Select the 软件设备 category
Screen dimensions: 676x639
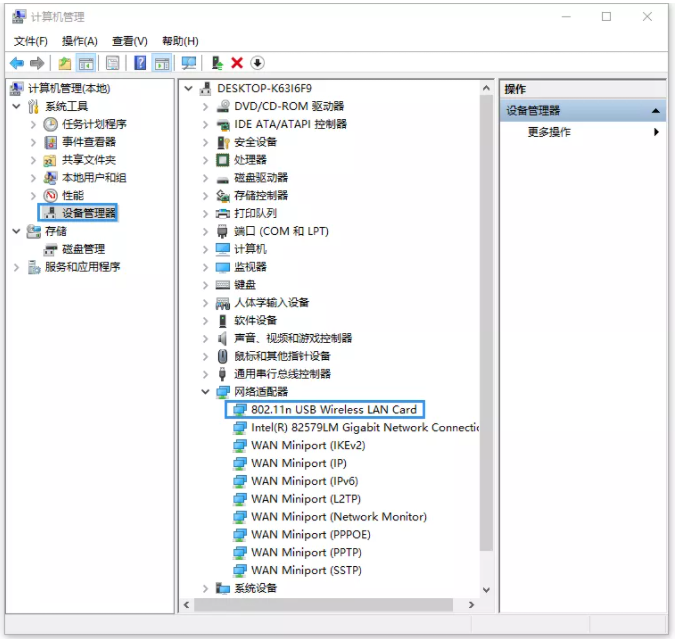point(255,321)
